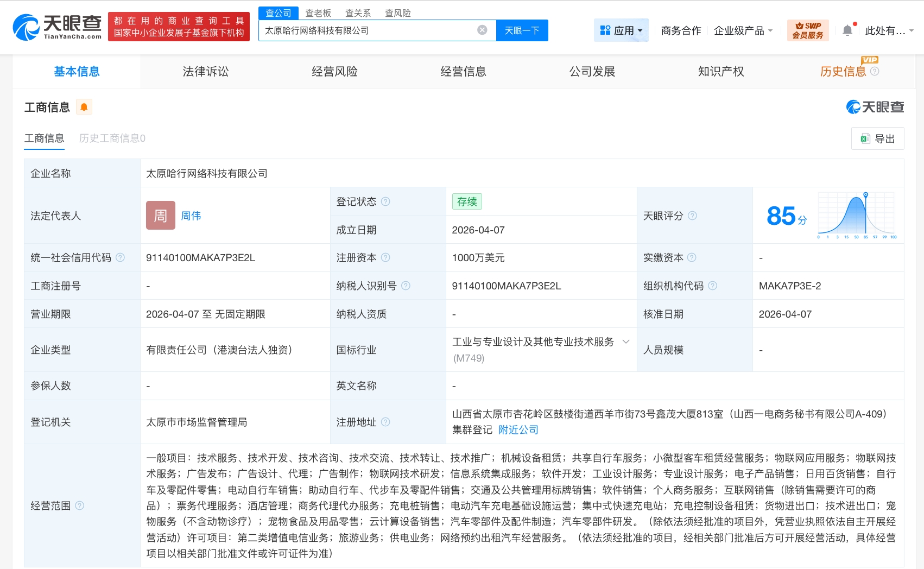The height and width of the screenshot is (569, 924).
Task: Clear the search box text
Action: click(482, 30)
